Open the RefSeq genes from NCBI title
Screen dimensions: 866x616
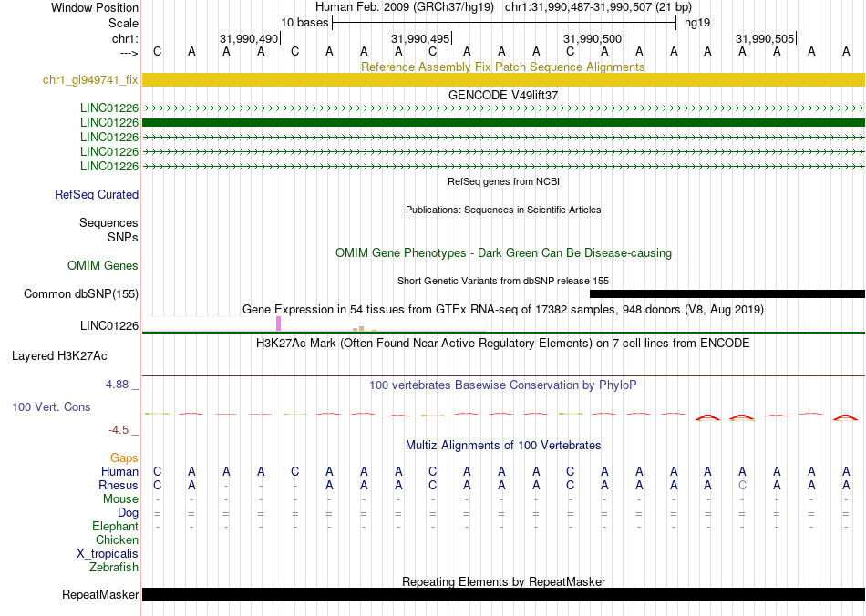[503, 181]
